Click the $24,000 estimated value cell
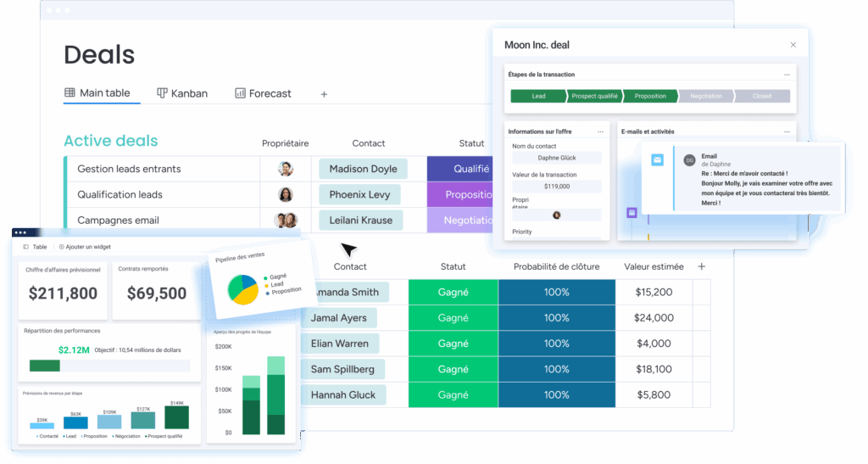 click(654, 318)
